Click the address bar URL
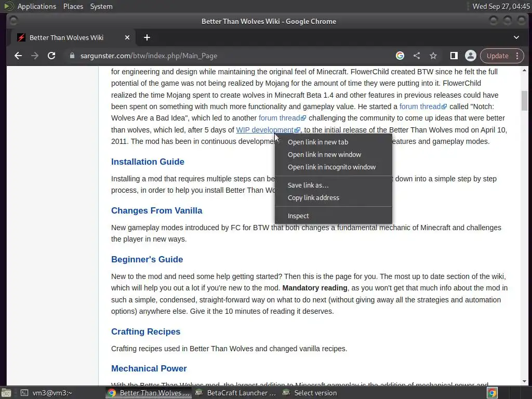 click(149, 56)
